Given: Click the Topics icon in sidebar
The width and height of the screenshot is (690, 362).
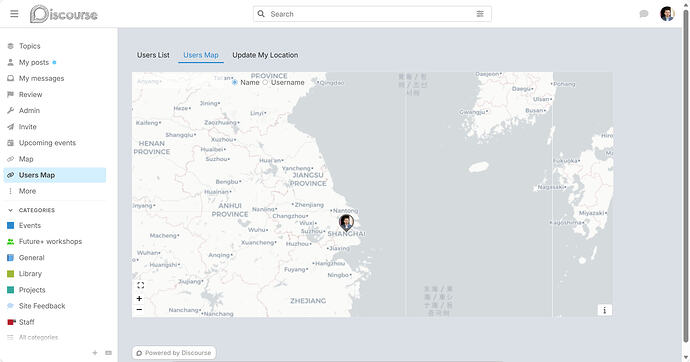Looking at the screenshot, I should pos(11,46).
